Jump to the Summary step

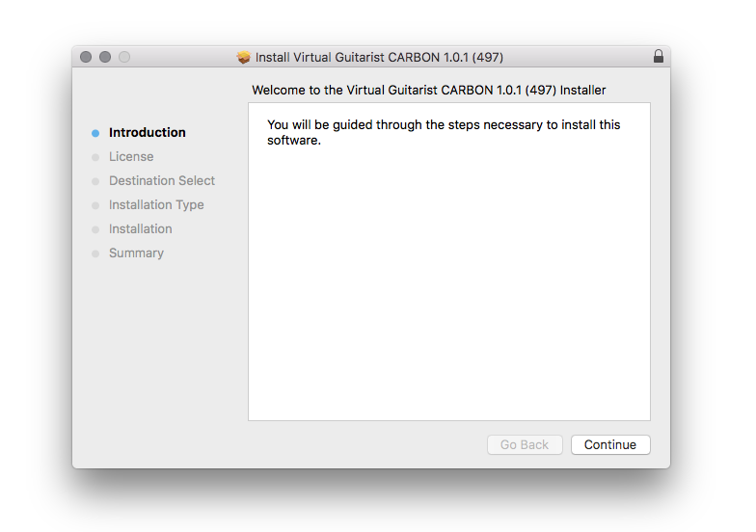(136, 253)
